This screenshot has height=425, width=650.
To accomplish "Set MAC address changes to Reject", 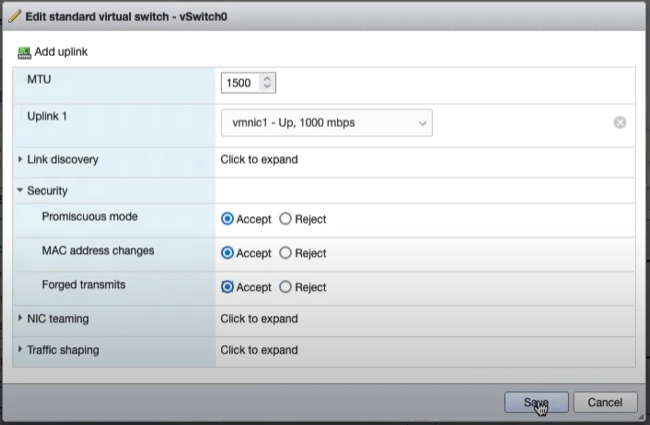I will coord(285,253).
